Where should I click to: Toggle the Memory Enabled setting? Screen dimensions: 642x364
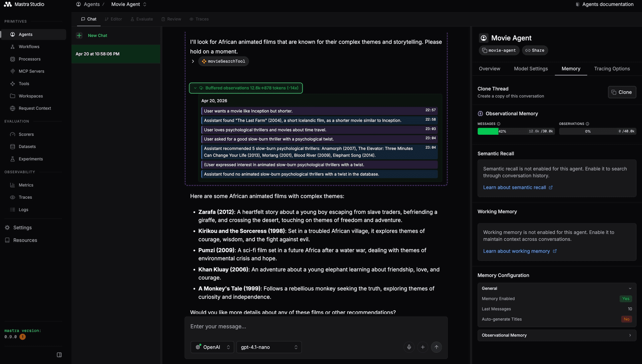626,299
